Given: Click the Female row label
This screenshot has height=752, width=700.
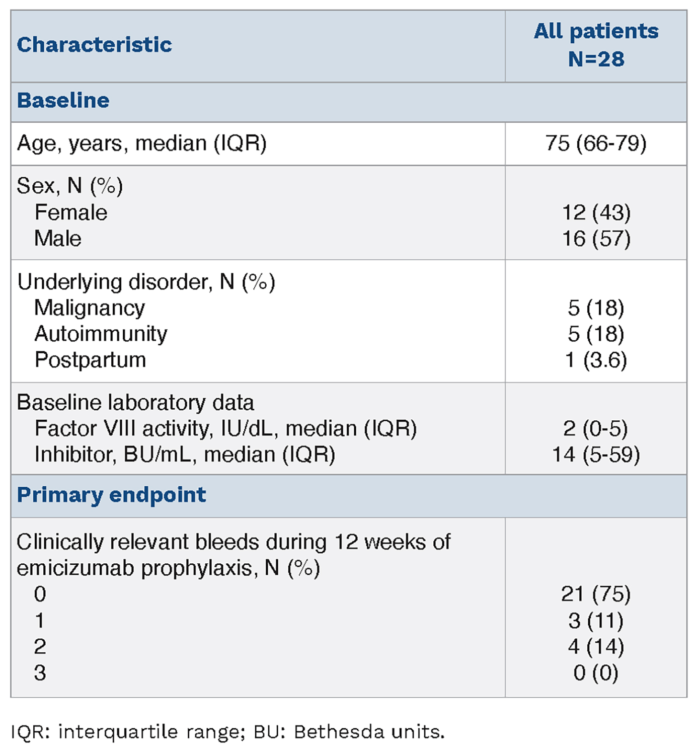Looking at the screenshot, I should 71,212.
